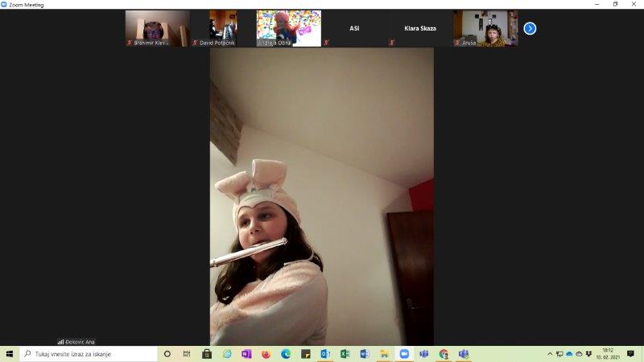This screenshot has height=362, width=644.
Task: Click the muted mic icon on David Potočnik's tile
Action: coord(195,43)
